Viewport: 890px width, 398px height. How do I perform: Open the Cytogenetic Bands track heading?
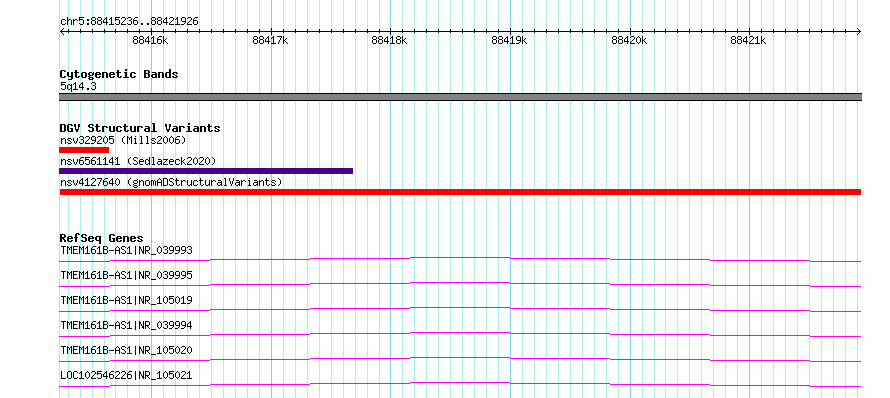(119, 74)
